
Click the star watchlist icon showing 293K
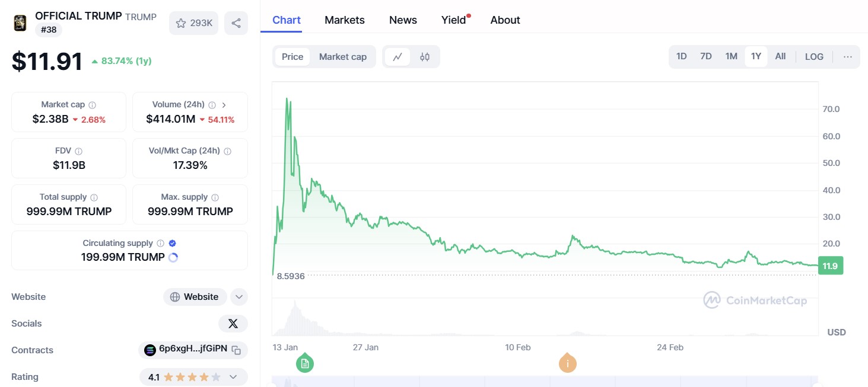click(x=182, y=23)
